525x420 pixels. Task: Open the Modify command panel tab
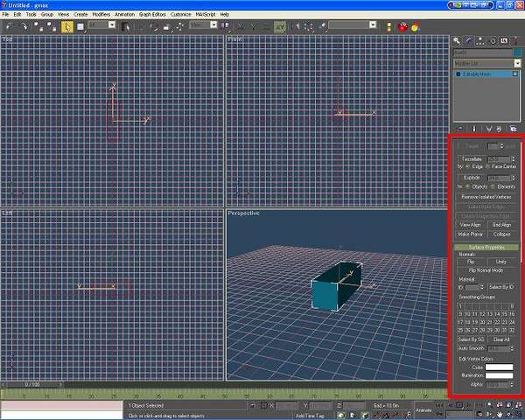pyautogui.click(x=468, y=41)
